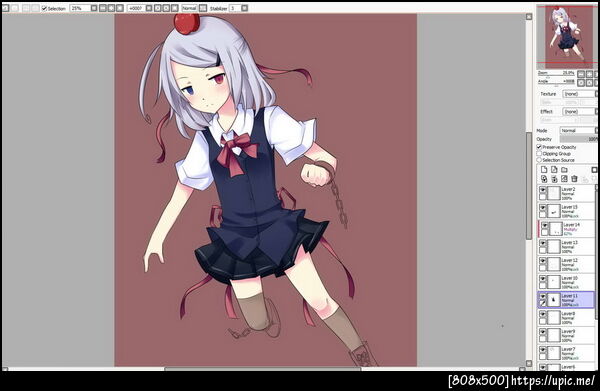Viewport: 600px width, 391px height.
Task: Select Layer7 in the layer list
Action: coord(567,353)
